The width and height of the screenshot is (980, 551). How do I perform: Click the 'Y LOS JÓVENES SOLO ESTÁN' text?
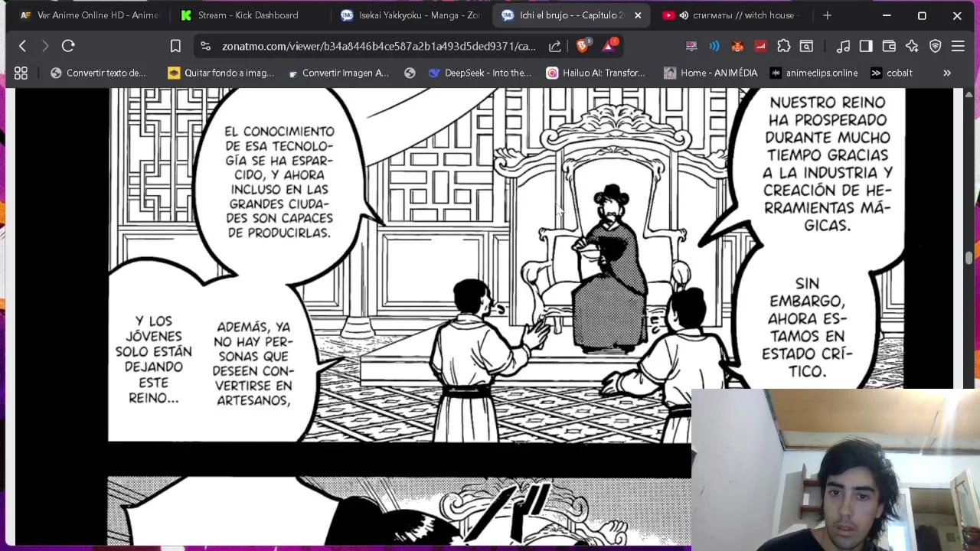pos(154,359)
